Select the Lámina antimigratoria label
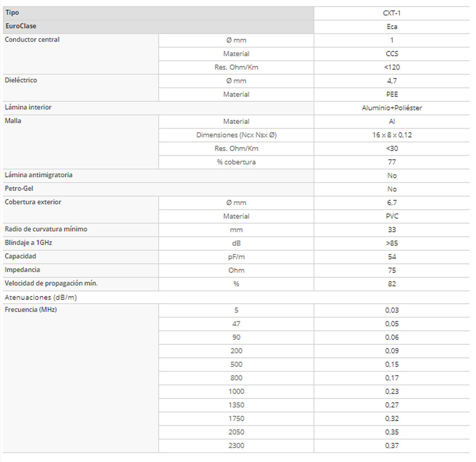 pyautogui.click(x=39, y=175)
